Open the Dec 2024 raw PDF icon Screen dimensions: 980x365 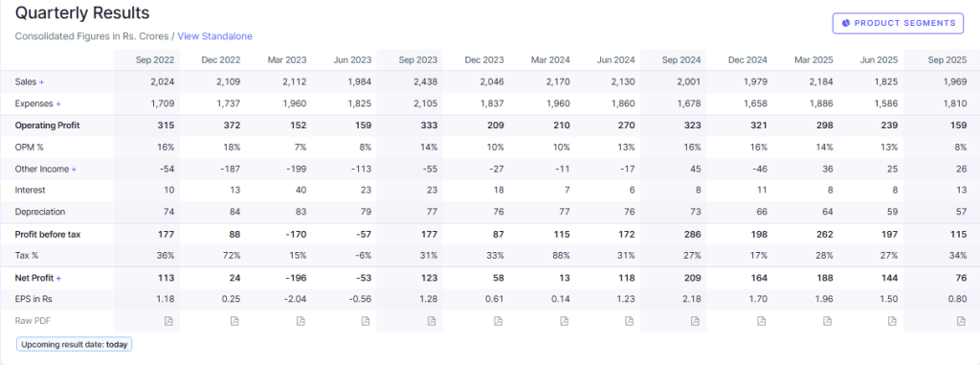tap(761, 321)
